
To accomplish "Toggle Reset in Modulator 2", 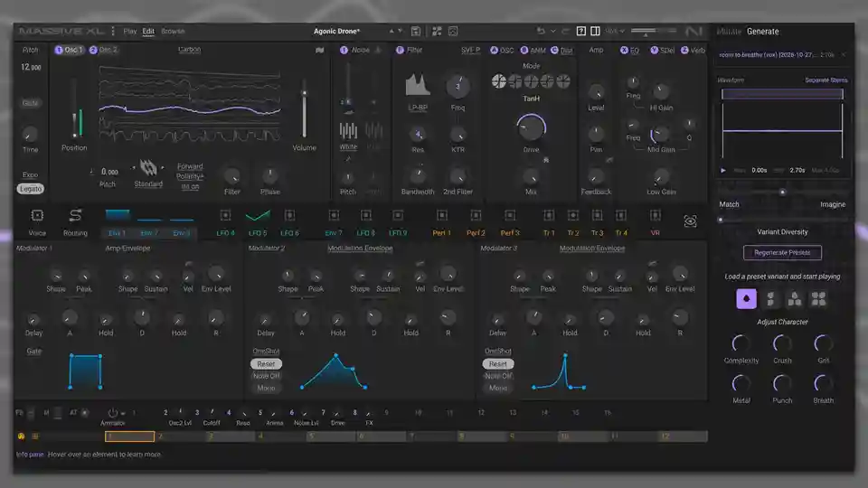I will [x=266, y=364].
